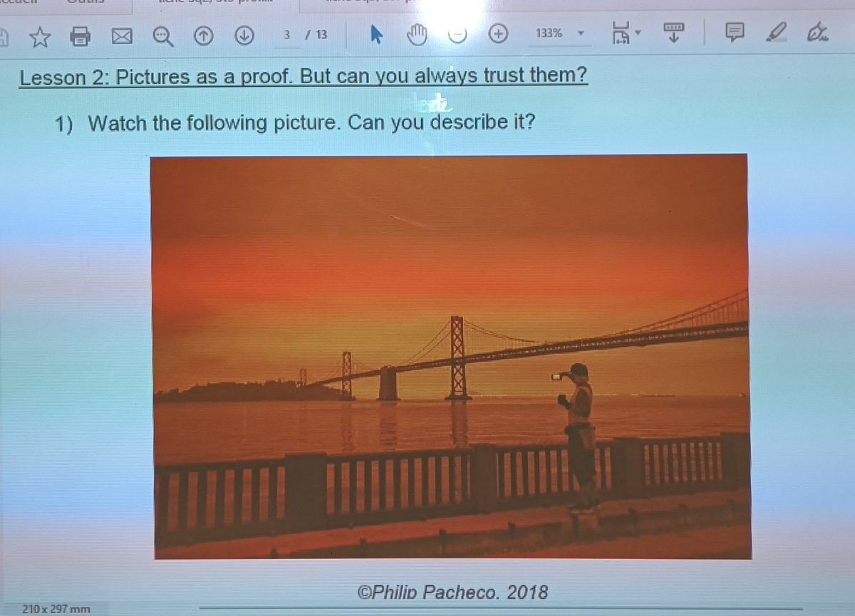Click the star bookmark icon

point(39,36)
